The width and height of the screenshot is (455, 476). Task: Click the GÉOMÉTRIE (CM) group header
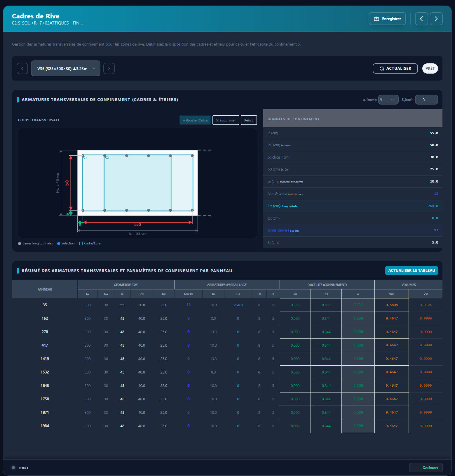(126, 285)
